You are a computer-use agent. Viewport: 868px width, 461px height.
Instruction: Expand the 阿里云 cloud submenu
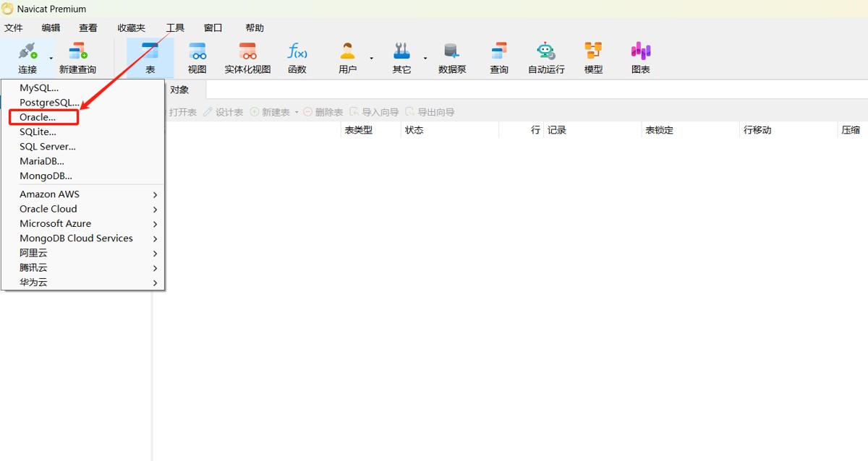(87, 253)
